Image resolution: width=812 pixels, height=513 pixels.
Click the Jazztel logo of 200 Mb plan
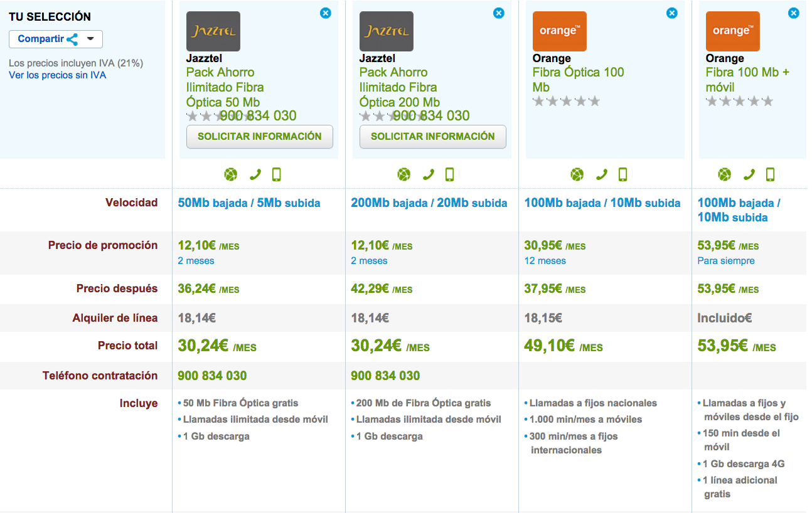click(x=387, y=31)
